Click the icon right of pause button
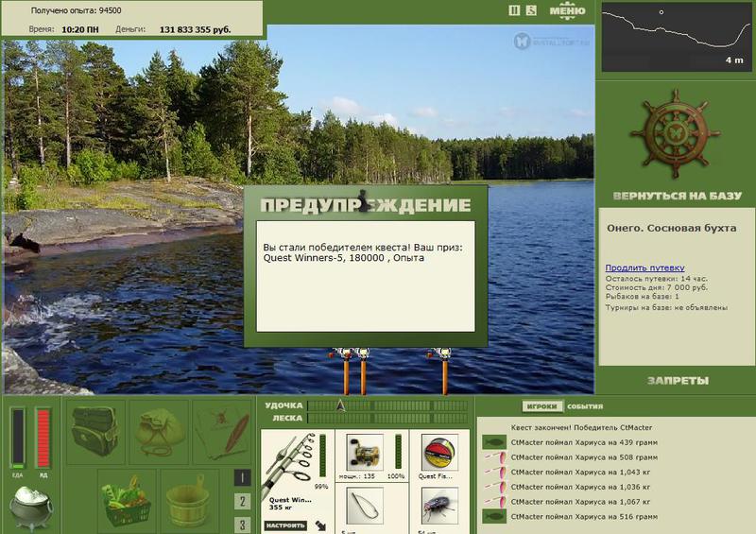The image size is (756, 534). tap(531, 10)
